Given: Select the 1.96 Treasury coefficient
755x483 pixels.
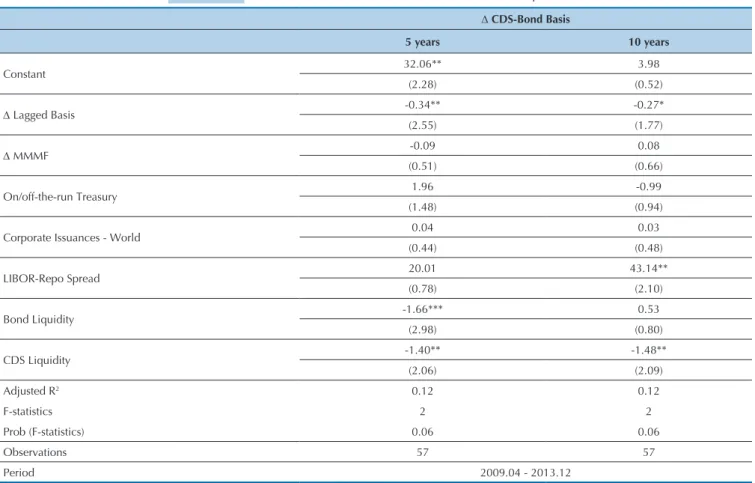Looking at the screenshot, I should pos(422,187).
